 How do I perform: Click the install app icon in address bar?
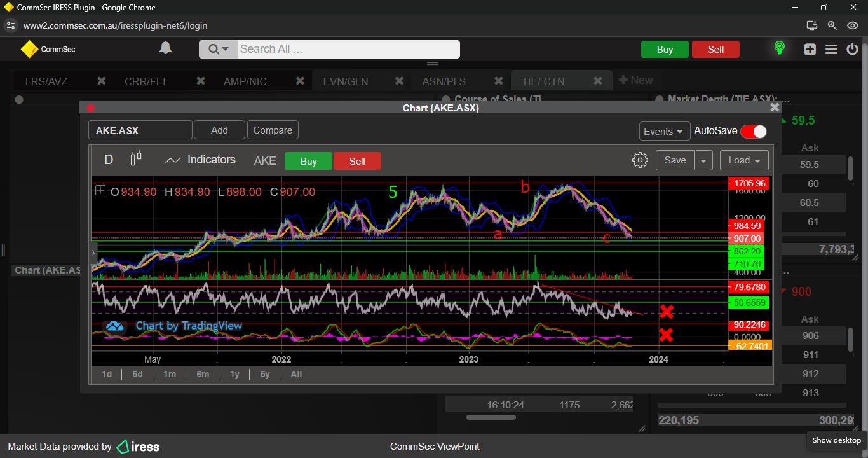pyautogui.click(x=811, y=25)
